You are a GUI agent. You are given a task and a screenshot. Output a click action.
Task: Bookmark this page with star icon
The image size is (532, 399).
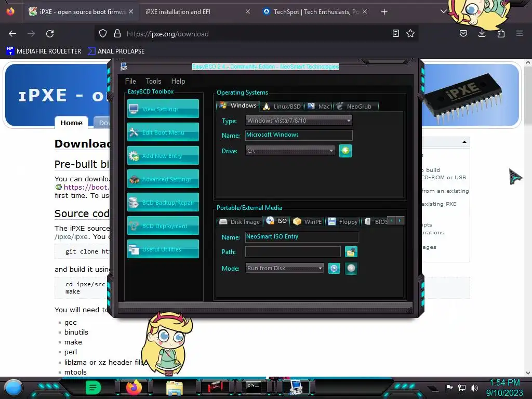pos(410,34)
